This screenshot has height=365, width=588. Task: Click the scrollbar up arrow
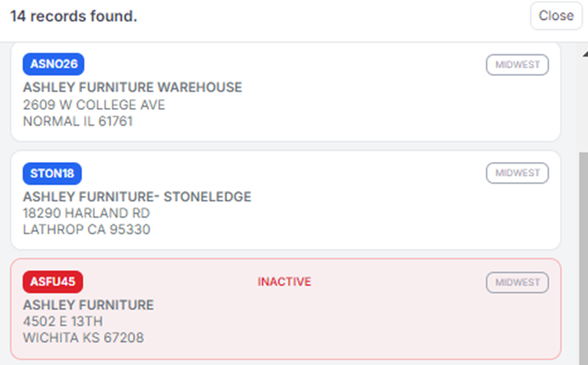[583, 53]
